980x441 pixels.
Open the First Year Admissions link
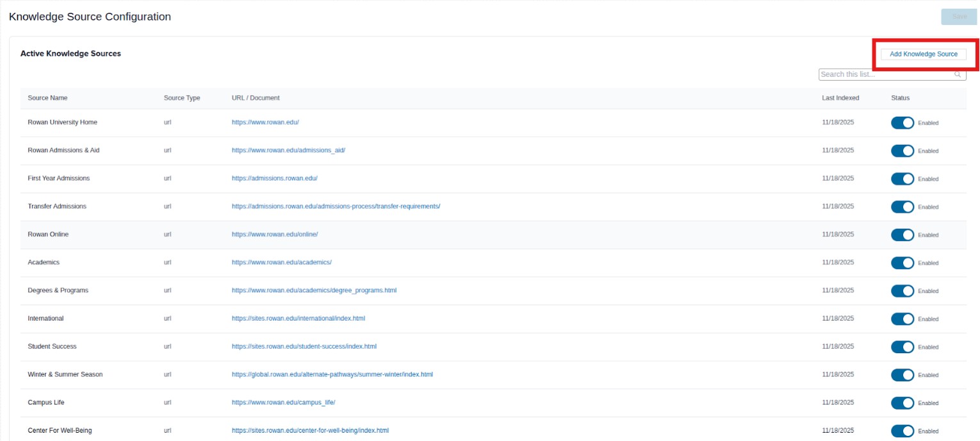tap(274, 178)
